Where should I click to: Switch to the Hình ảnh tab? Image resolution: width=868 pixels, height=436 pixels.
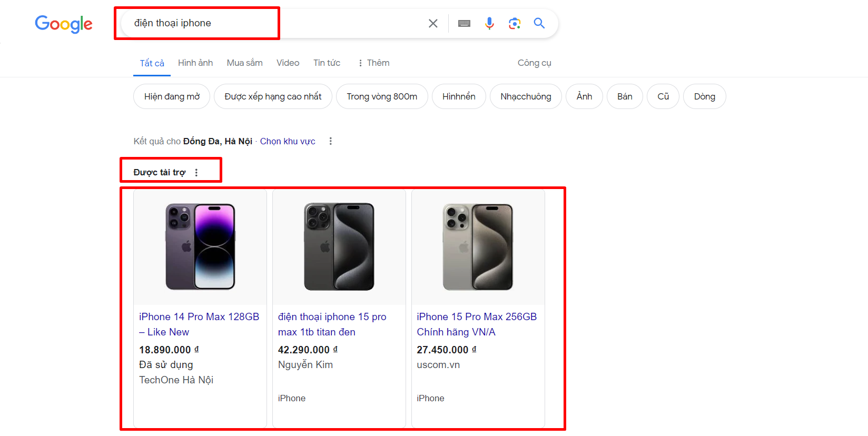pos(195,63)
